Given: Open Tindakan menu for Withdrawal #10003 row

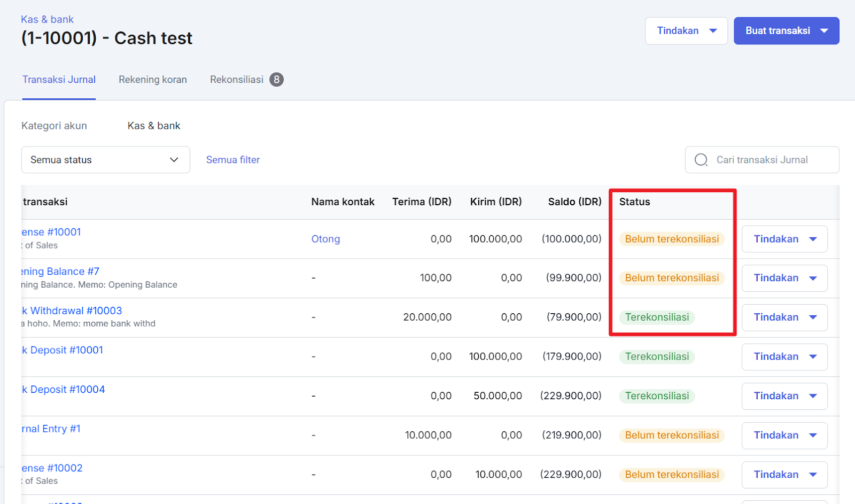Looking at the screenshot, I should click(784, 317).
